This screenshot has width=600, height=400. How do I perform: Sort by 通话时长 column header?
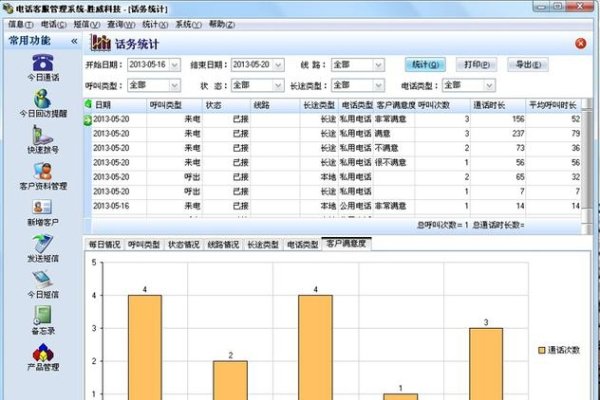coord(498,104)
